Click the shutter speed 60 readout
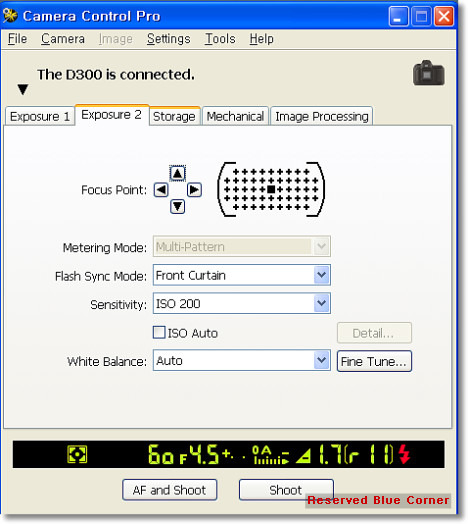The height and width of the screenshot is (524, 468). [x=161, y=454]
